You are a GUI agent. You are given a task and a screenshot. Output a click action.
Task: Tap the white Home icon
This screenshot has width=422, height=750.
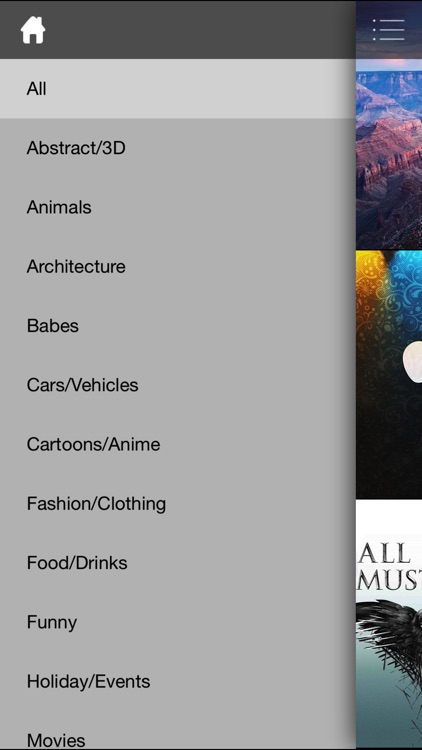pos(33,30)
